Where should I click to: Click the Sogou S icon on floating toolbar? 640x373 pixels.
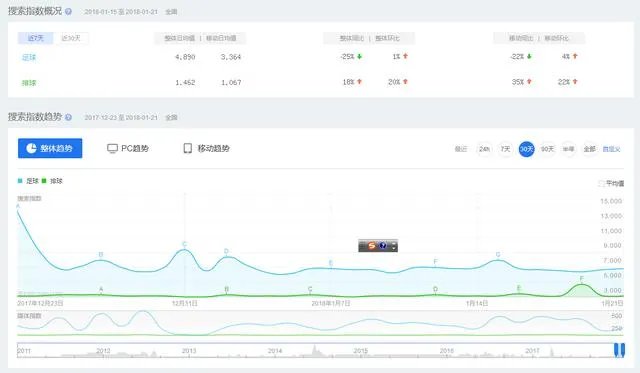point(371,246)
